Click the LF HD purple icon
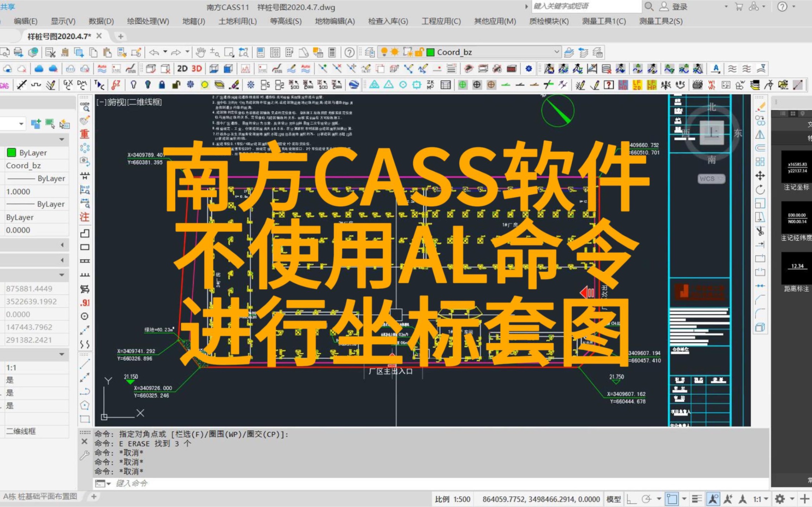The height and width of the screenshot is (507, 812). pyautogui.click(x=623, y=85)
